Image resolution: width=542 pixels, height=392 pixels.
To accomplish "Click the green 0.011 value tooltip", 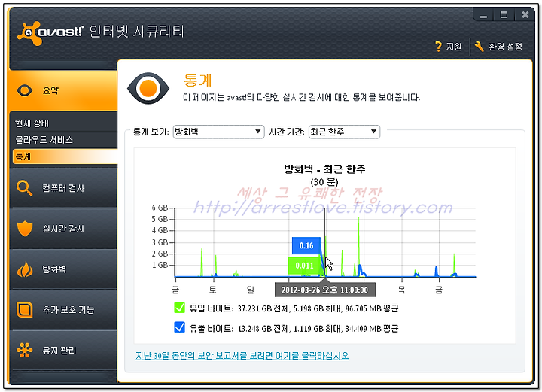I will [x=304, y=266].
